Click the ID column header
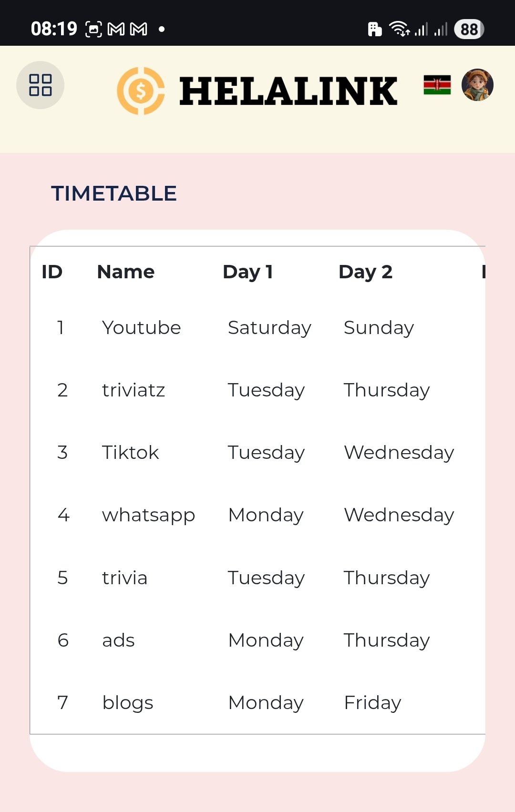The height and width of the screenshot is (812, 515). pos(52,272)
